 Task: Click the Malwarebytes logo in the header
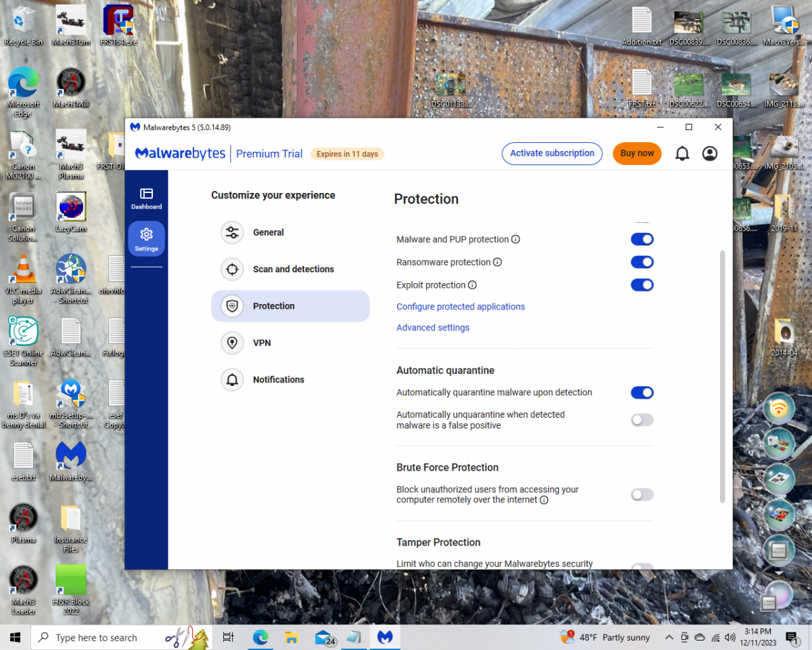pos(181,154)
